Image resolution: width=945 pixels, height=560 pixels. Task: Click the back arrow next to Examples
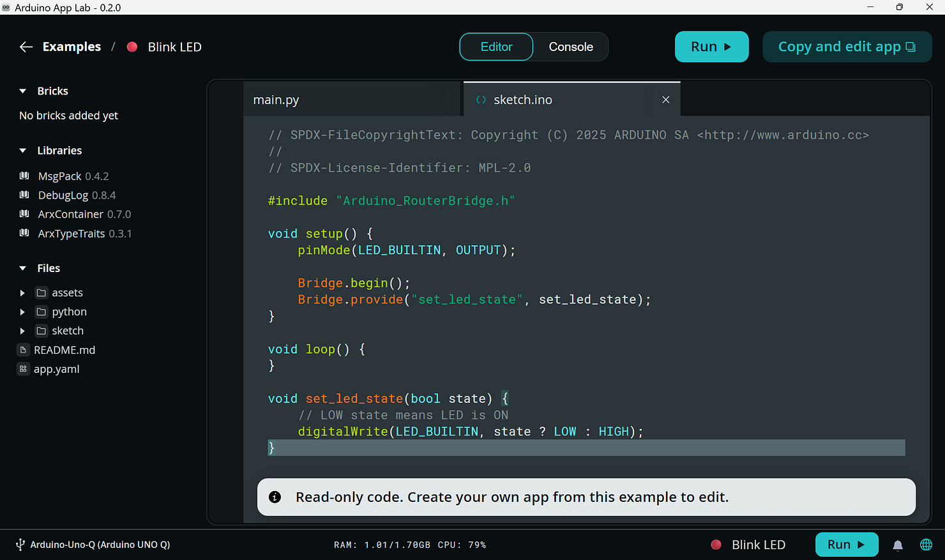coord(26,47)
